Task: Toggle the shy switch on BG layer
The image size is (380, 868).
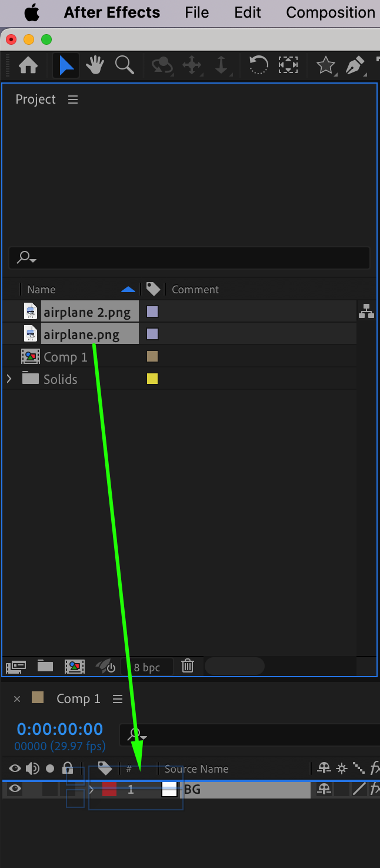Action: point(324,789)
